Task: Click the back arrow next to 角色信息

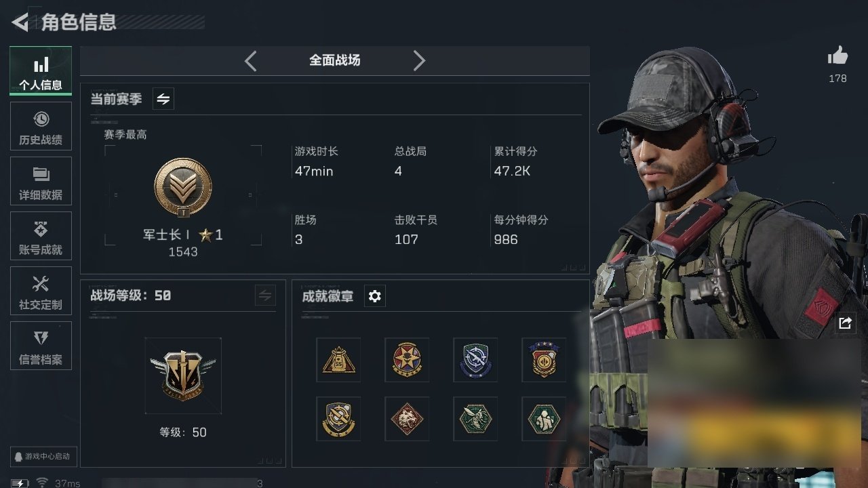Action: [x=20, y=22]
